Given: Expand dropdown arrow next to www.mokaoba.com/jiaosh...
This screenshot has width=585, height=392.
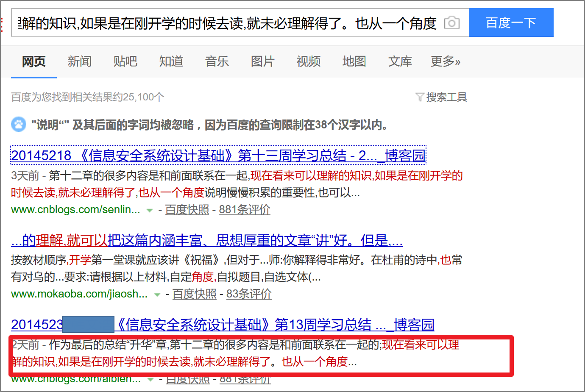Looking at the screenshot, I should tap(157, 295).
